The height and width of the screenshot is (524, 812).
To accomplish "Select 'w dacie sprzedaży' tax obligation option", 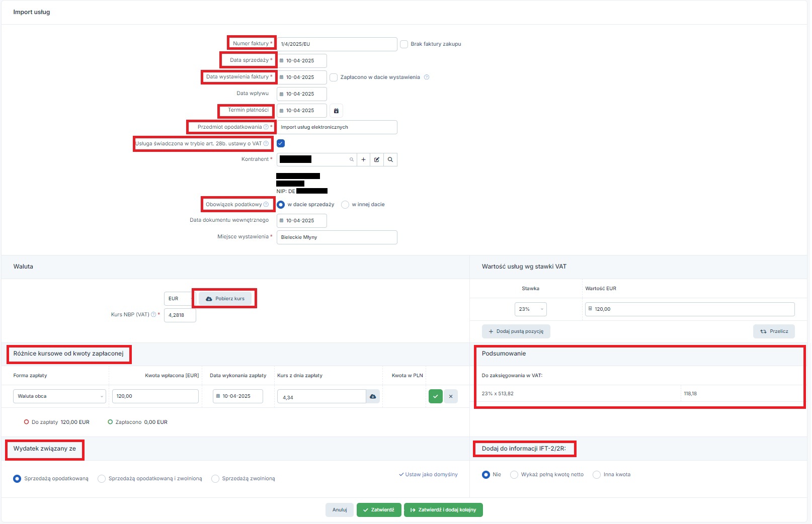I will pyautogui.click(x=281, y=205).
